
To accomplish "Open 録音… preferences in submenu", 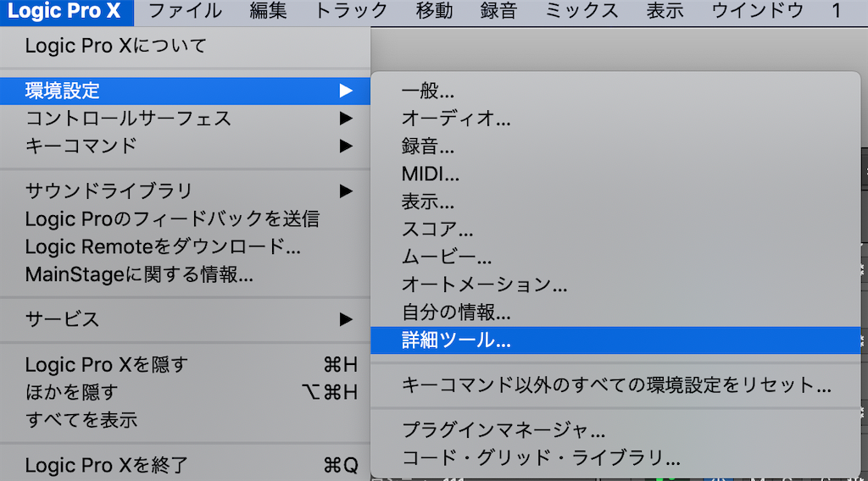I will [x=615, y=147].
